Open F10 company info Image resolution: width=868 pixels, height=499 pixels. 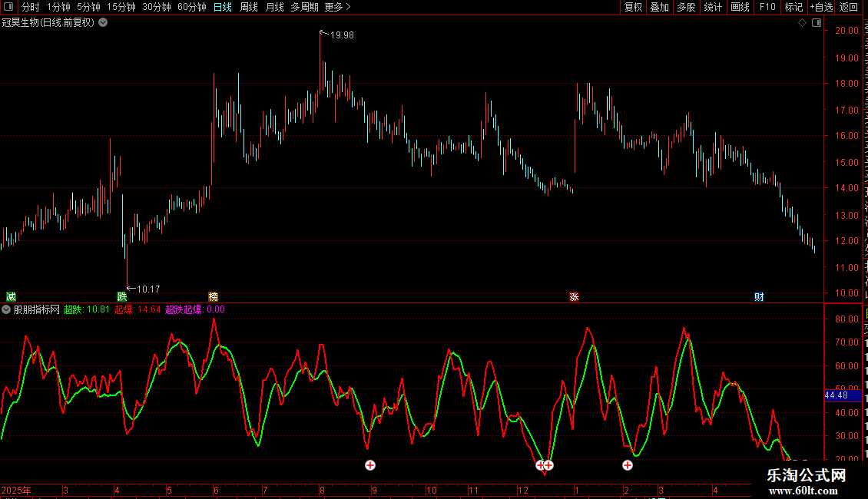coord(767,7)
